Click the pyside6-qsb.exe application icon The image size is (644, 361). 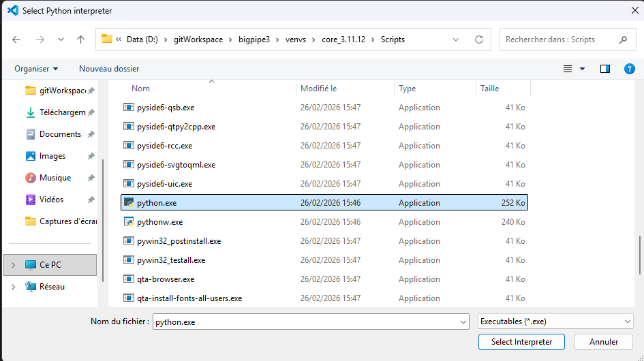[129, 108]
